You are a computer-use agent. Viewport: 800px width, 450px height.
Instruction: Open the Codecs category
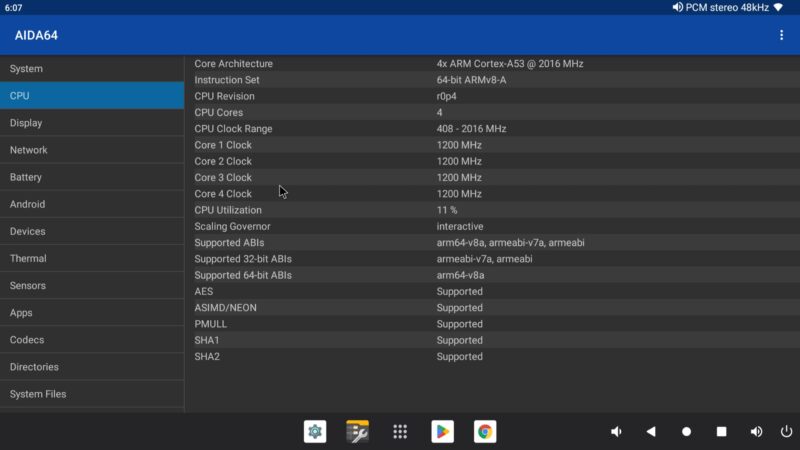[x=92, y=339]
